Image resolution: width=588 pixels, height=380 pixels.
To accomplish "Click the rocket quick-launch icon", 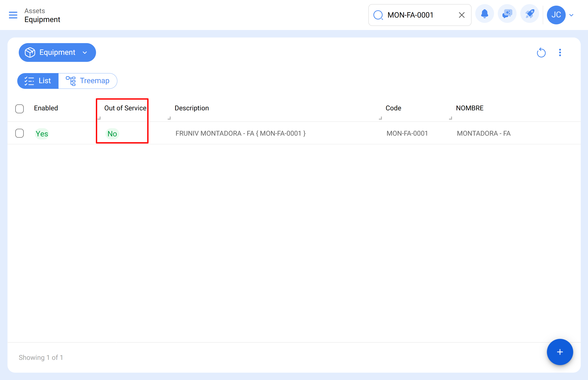I will pos(529,14).
